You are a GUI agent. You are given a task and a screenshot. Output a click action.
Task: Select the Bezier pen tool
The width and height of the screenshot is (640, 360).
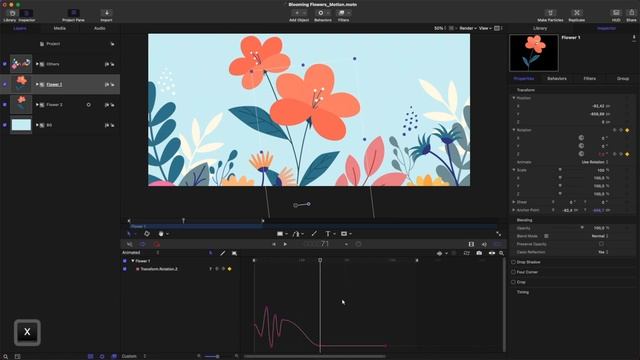click(x=296, y=234)
